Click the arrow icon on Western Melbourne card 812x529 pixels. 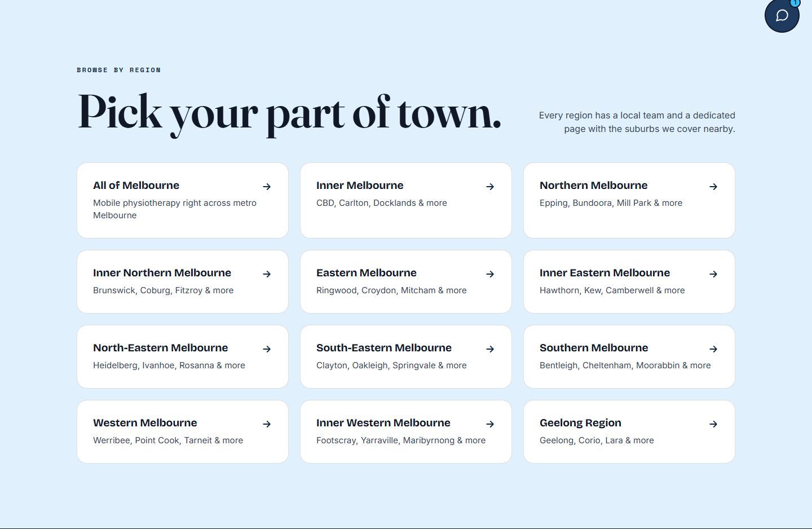tap(267, 424)
